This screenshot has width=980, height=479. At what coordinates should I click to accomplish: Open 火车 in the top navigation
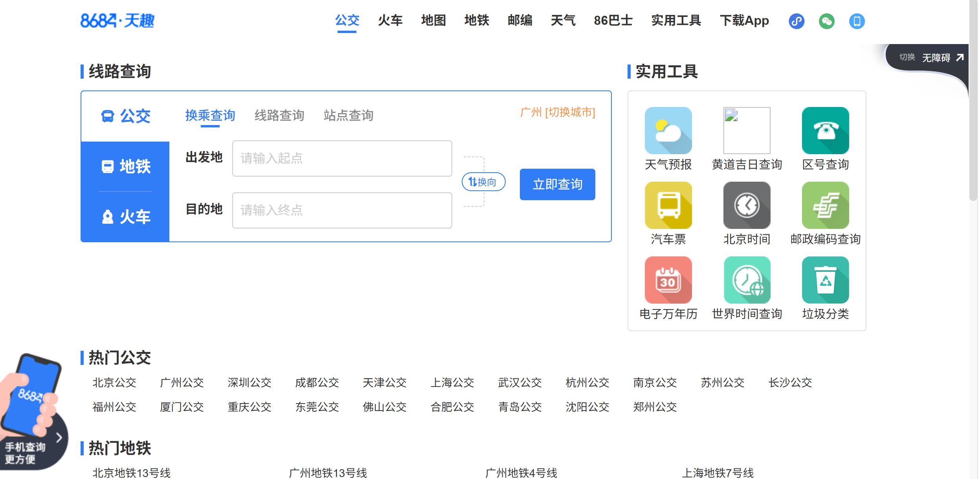click(x=390, y=20)
